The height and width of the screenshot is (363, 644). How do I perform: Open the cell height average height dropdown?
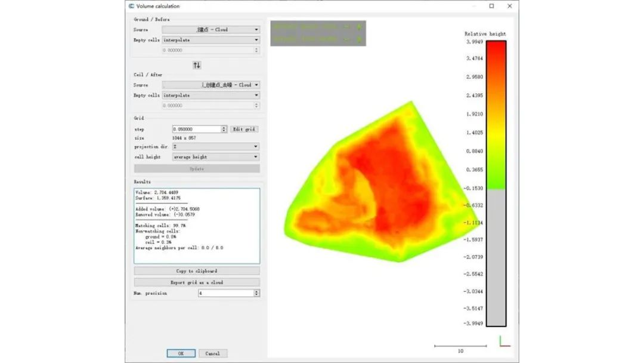215,157
